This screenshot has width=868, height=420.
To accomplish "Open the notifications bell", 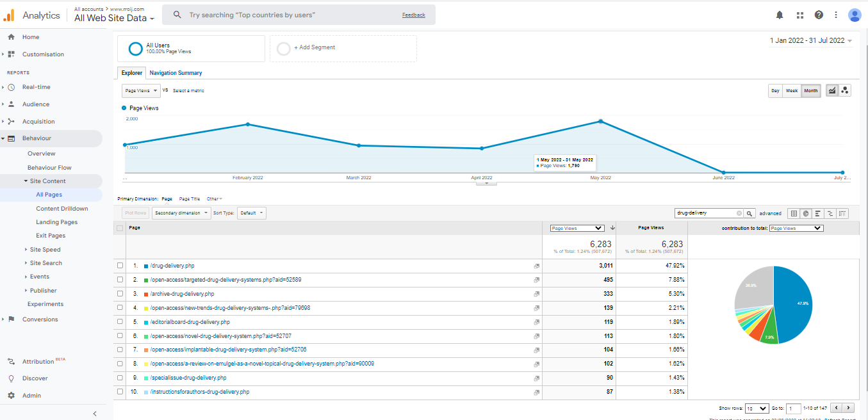I will coord(780,15).
